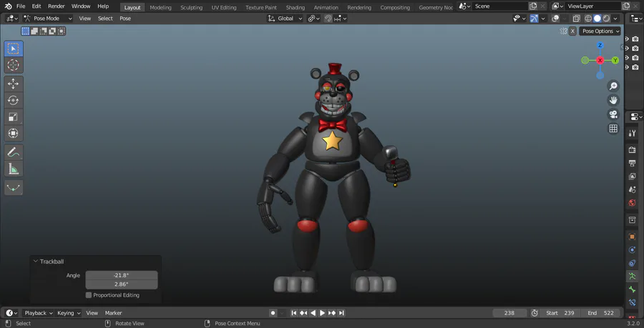Click the blue Z axis on gizmo
644x328 pixels.
600,46
